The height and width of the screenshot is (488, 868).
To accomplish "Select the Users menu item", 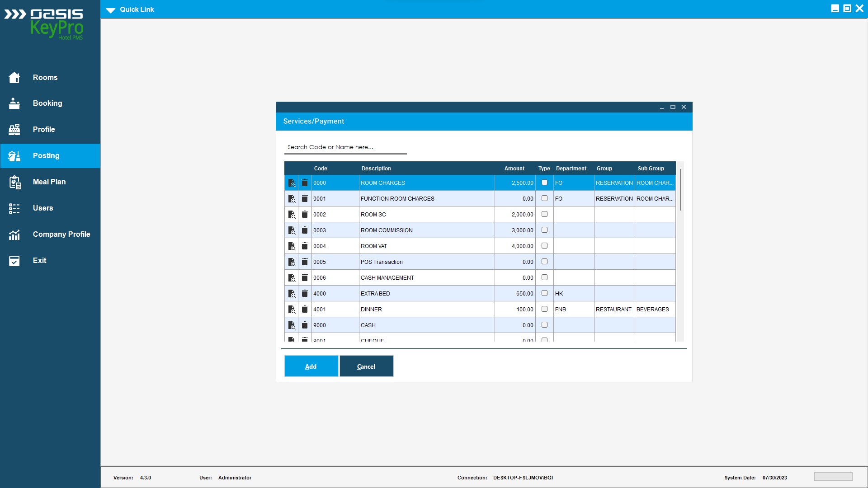I will (43, 208).
